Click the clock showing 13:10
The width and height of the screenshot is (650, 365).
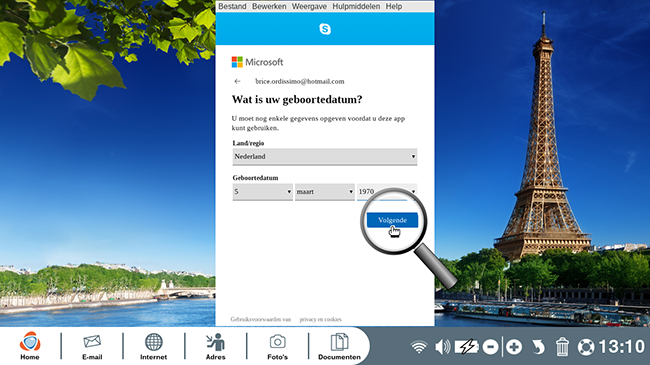click(x=621, y=347)
